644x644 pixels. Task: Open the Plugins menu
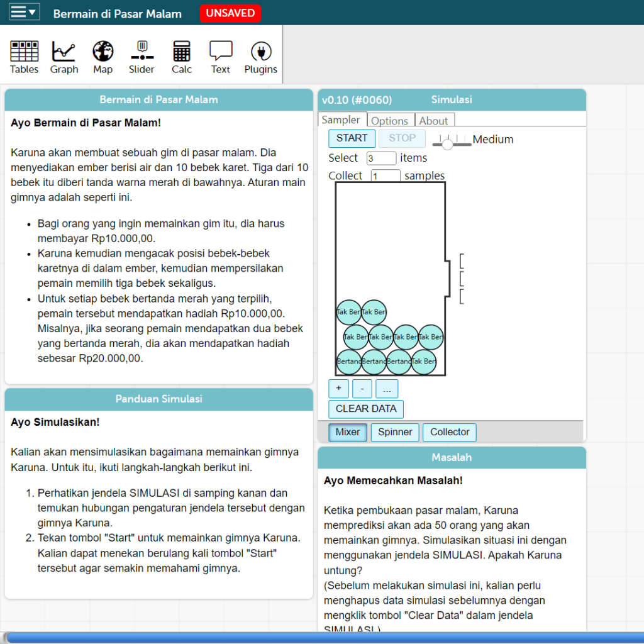(260, 57)
